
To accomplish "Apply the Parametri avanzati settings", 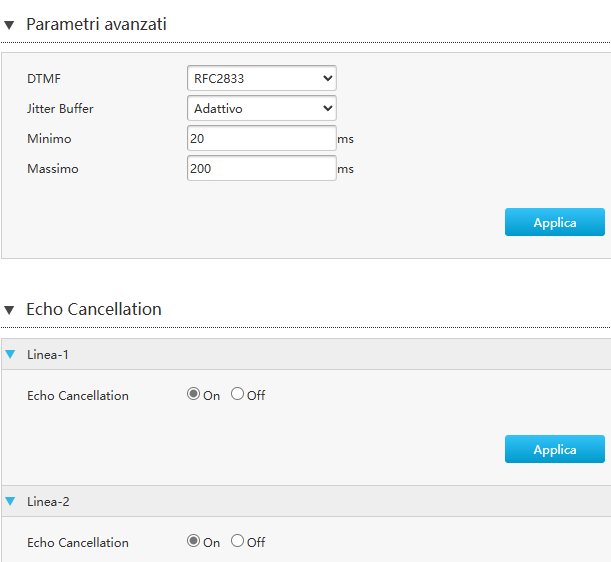I will (554, 222).
